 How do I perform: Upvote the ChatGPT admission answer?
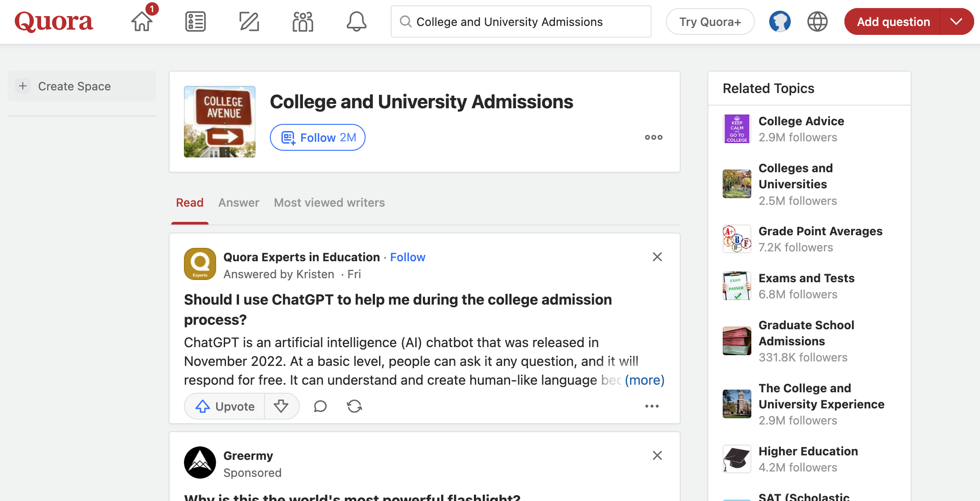coord(225,406)
